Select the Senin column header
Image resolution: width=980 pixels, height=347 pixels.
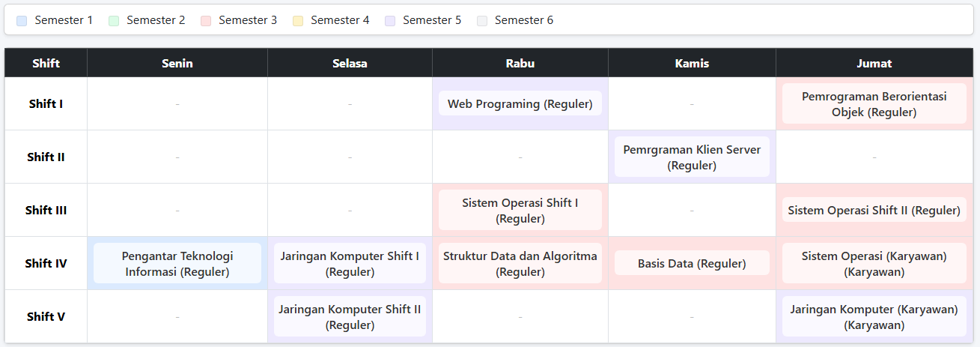[177, 63]
